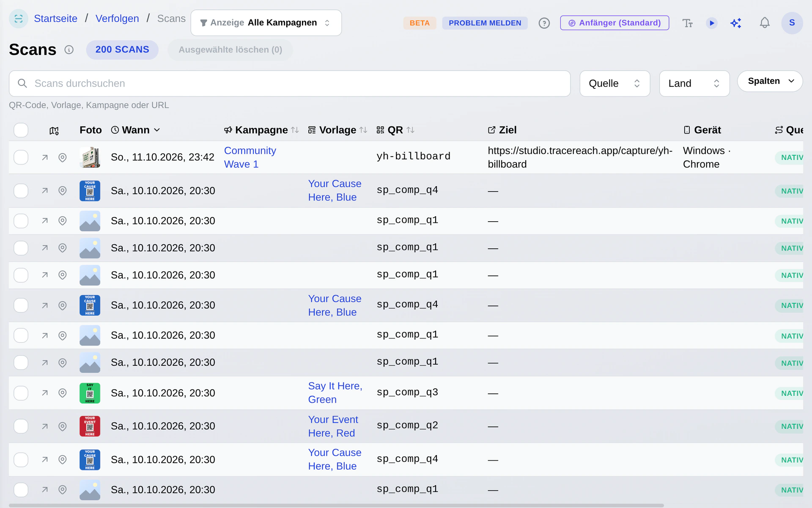The height and width of the screenshot is (508, 812).
Task: Sort by Vorlage using its sort arrows
Action: pyautogui.click(x=363, y=130)
